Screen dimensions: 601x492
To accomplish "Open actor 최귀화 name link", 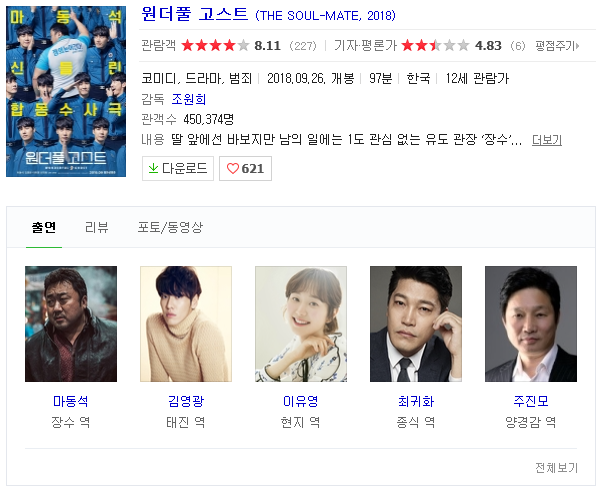I will pos(416,401).
